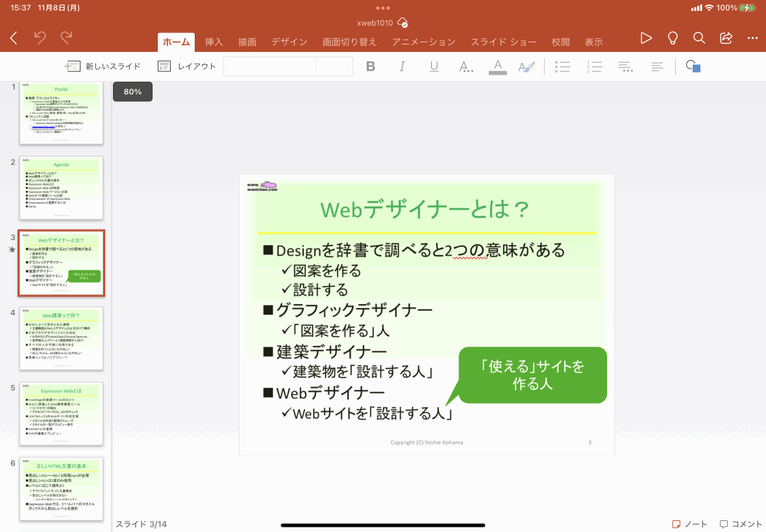This screenshot has width=766, height=532.
Task: Select the 正しいHTML文書の基本 slide thumbnail
Action: click(x=61, y=489)
